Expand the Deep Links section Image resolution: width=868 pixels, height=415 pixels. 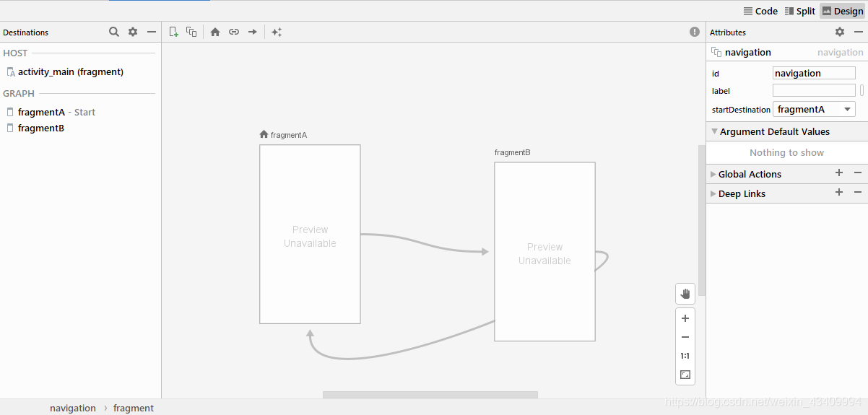(713, 193)
